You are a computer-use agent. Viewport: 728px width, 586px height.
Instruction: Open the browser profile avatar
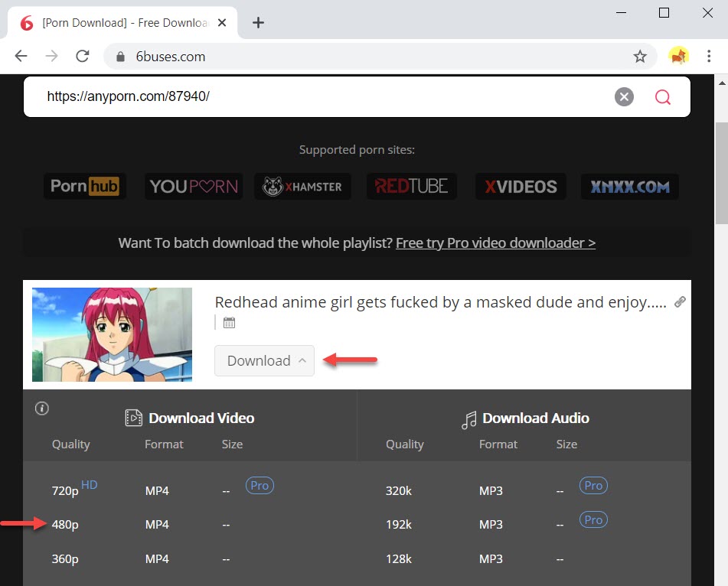tap(678, 56)
